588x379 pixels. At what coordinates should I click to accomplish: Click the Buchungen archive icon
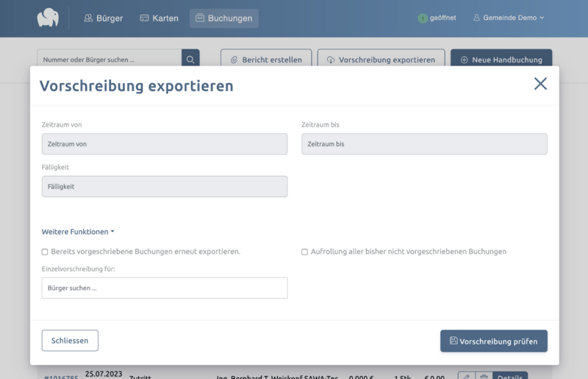(x=200, y=18)
